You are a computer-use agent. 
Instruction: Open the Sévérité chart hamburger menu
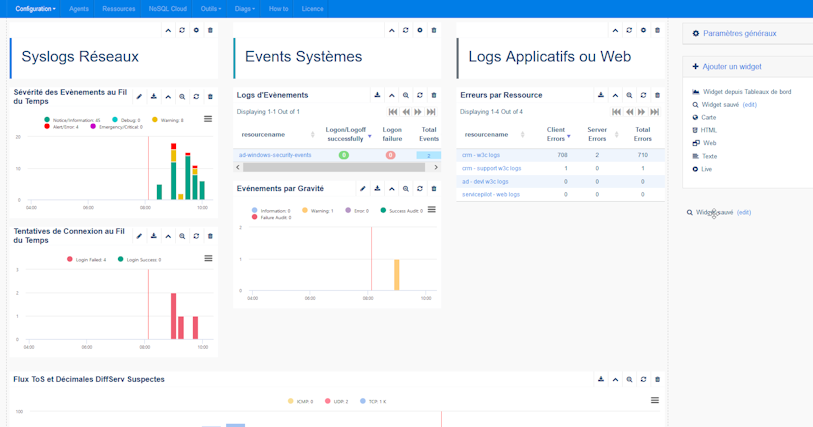point(208,119)
